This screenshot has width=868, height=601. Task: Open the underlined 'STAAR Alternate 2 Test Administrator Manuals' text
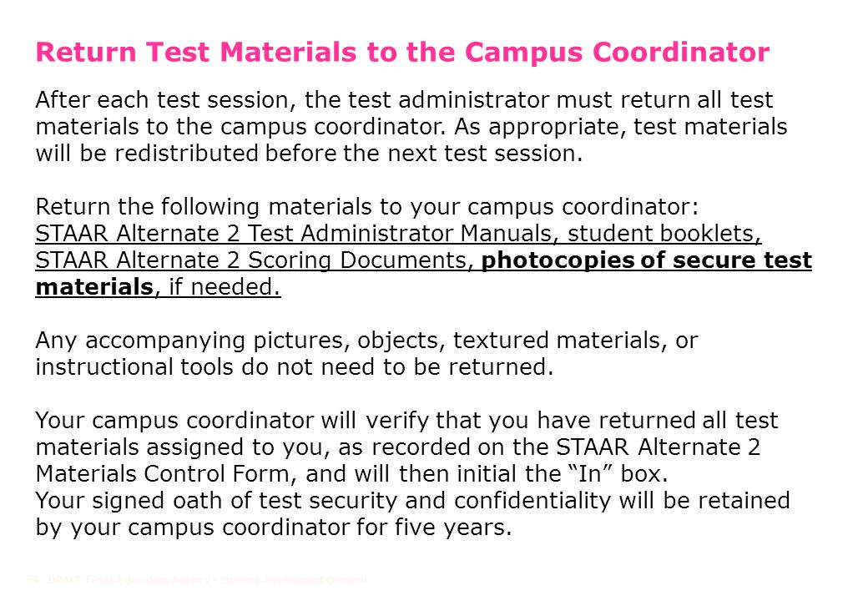297,233
